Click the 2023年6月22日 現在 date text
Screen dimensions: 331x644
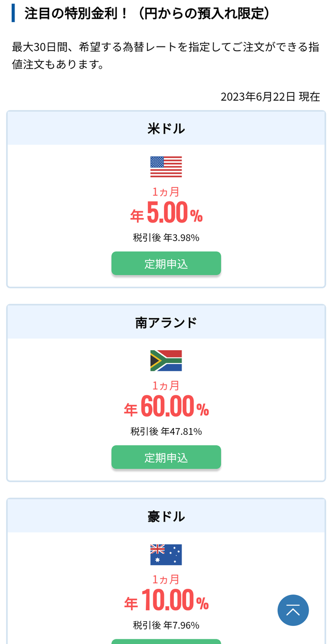point(270,97)
